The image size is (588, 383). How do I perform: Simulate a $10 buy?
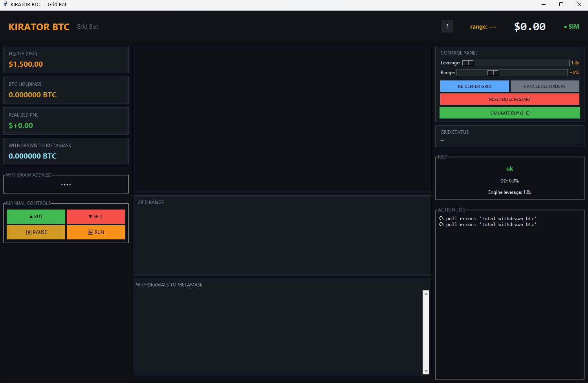click(510, 113)
